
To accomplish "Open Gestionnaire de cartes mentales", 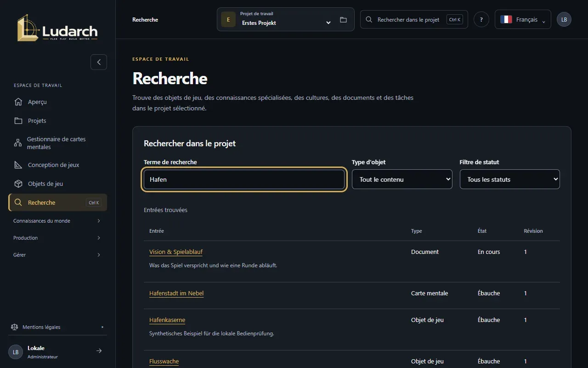I will [57, 143].
